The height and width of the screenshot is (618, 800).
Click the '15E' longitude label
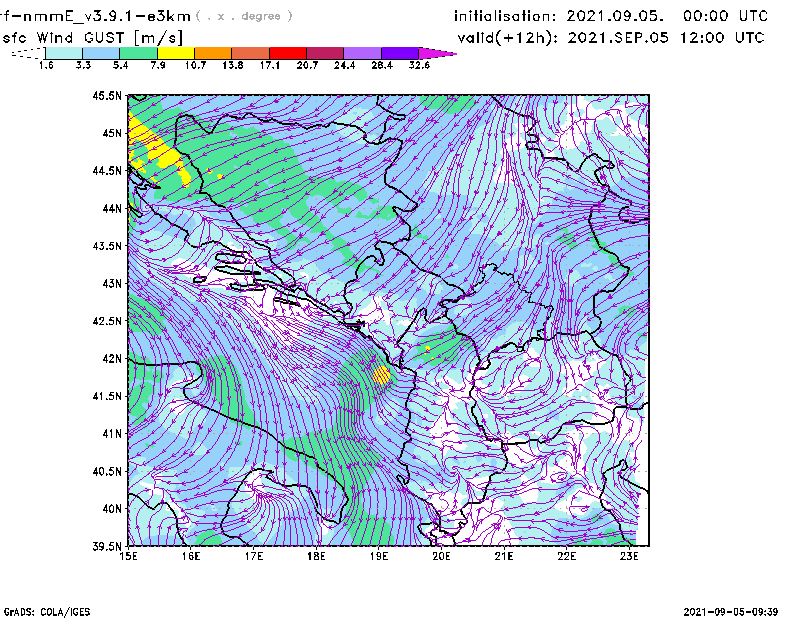pos(128,556)
